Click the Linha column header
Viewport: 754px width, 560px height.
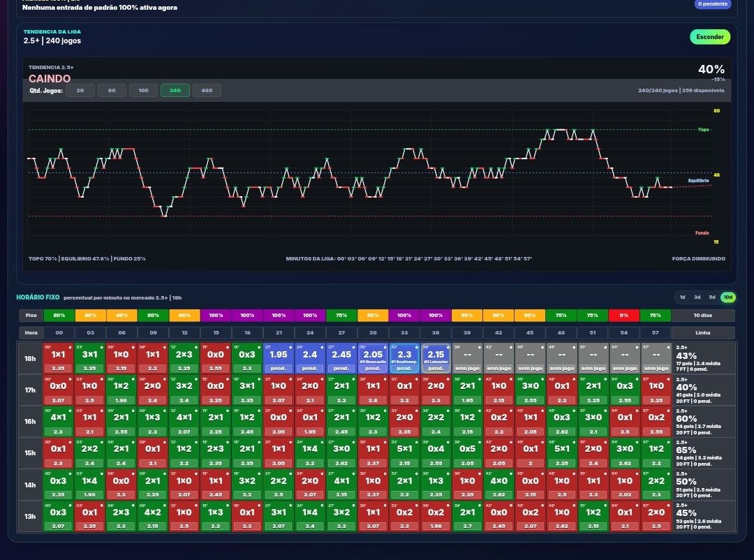[x=702, y=333]
